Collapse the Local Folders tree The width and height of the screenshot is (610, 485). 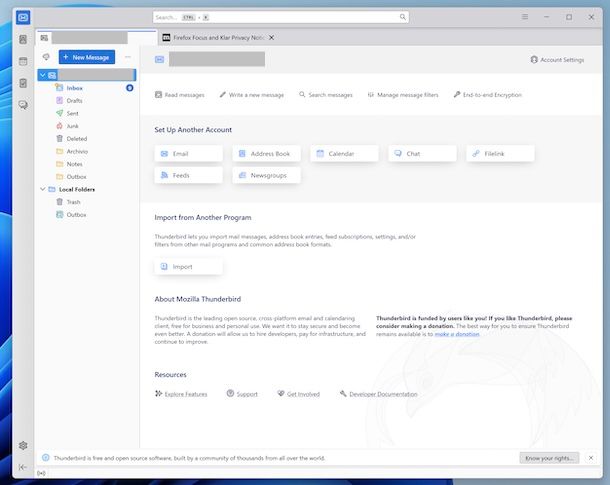pos(43,189)
